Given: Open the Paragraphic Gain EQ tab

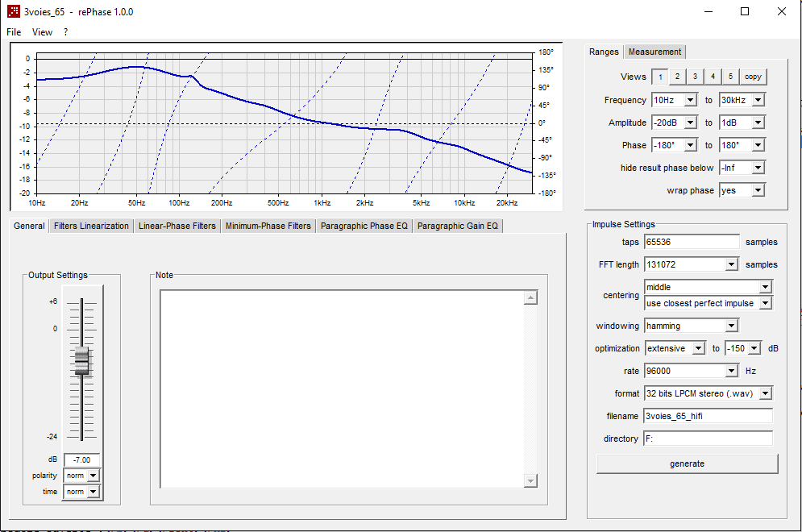Looking at the screenshot, I should point(458,226).
